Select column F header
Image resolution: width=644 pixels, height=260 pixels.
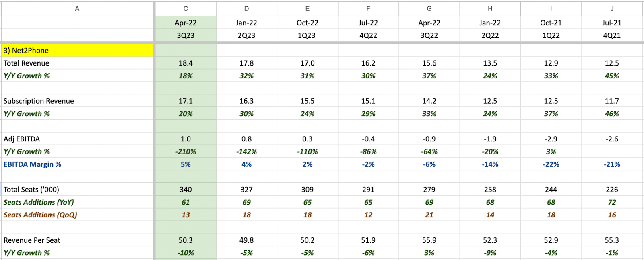click(368, 8)
